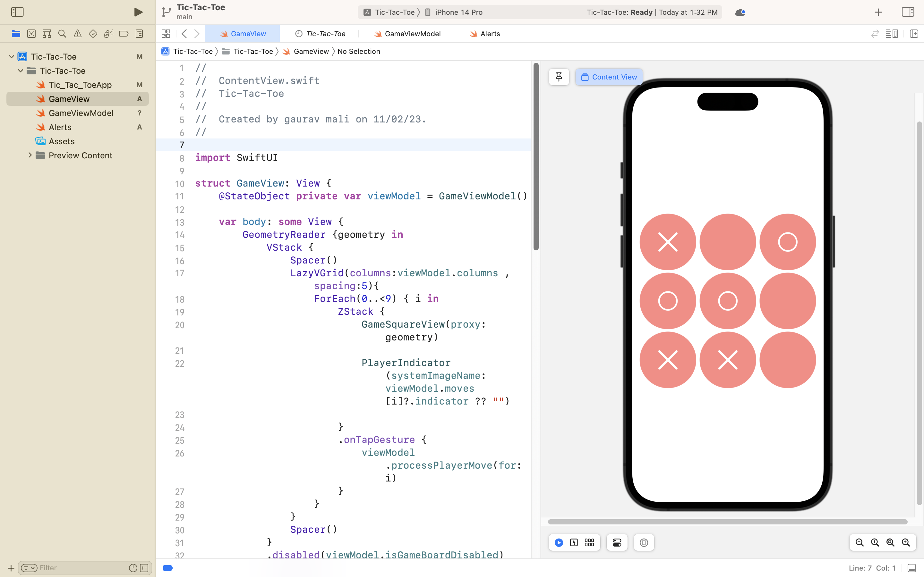
Task: Open the Test navigator checkmark diamond icon
Action: [93, 34]
